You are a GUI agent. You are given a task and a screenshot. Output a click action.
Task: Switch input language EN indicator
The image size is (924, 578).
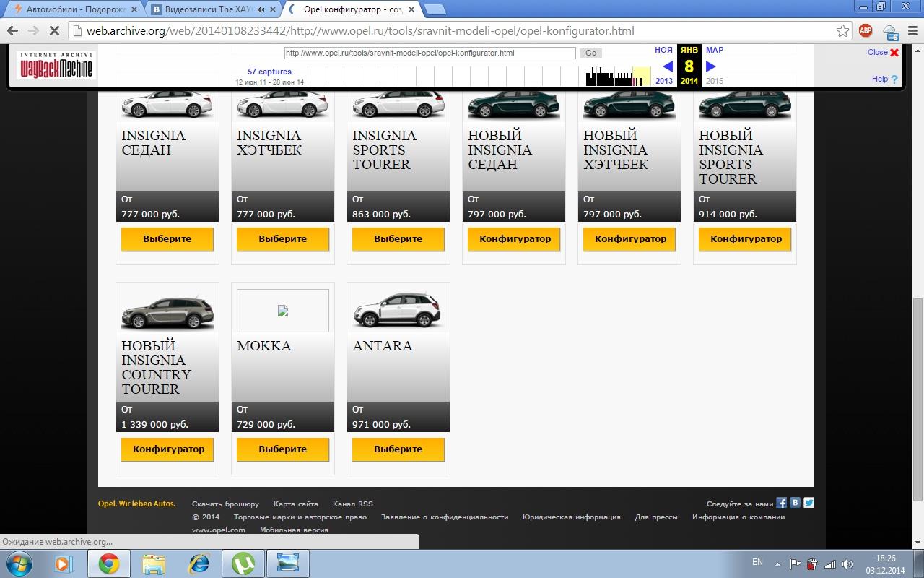(x=757, y=562)
